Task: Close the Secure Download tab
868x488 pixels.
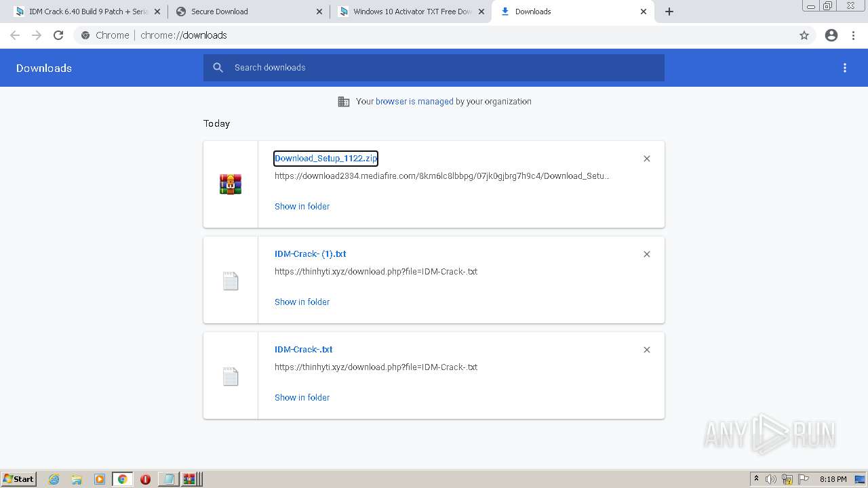Action: pyautogui.click(x=319, y=12)
